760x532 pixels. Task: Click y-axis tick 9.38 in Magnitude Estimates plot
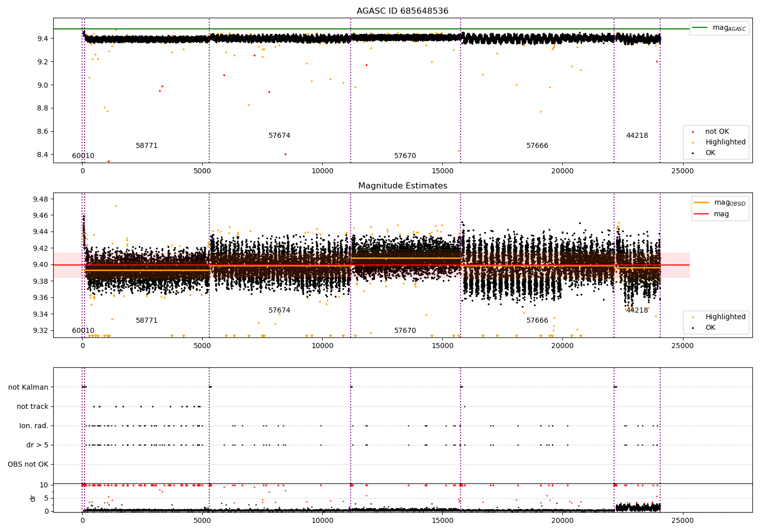[41, 281]
